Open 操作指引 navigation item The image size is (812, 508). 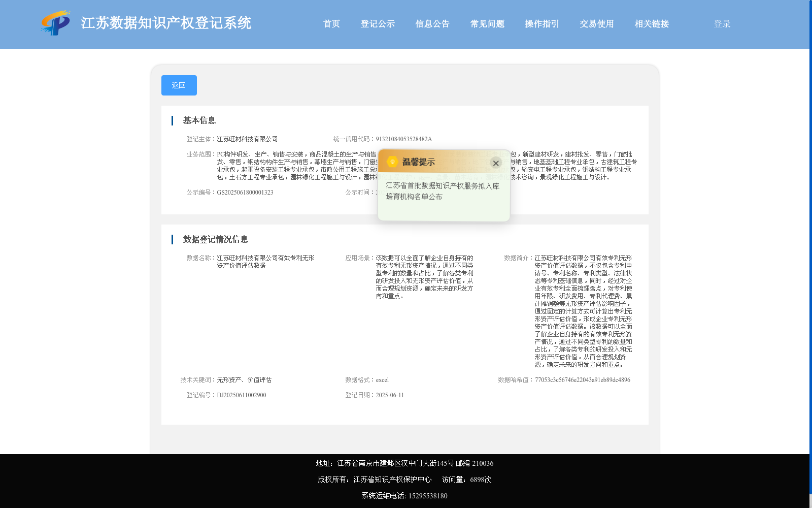click(542, 24)
